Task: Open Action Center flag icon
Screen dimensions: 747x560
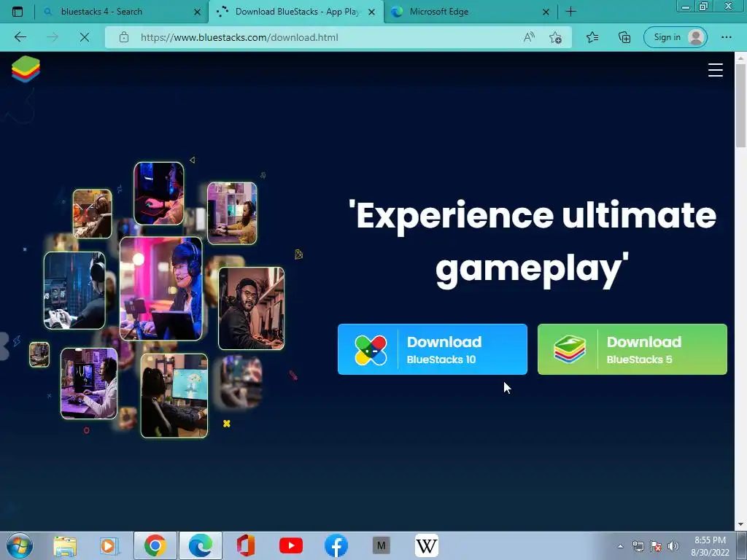Action: 656,546
